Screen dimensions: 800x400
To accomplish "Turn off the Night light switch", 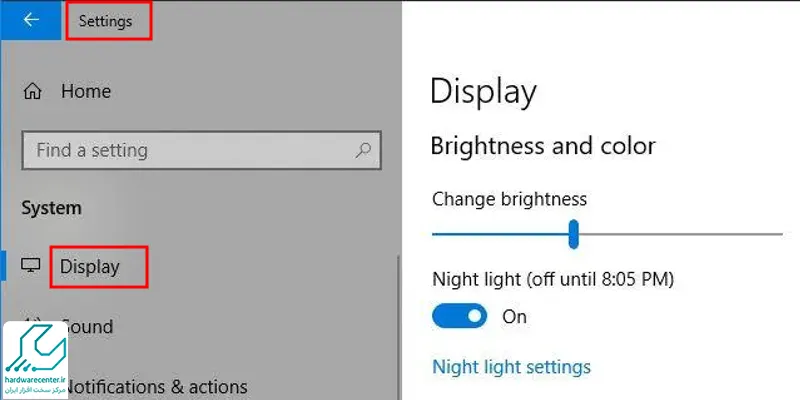I will coord(459,316).
